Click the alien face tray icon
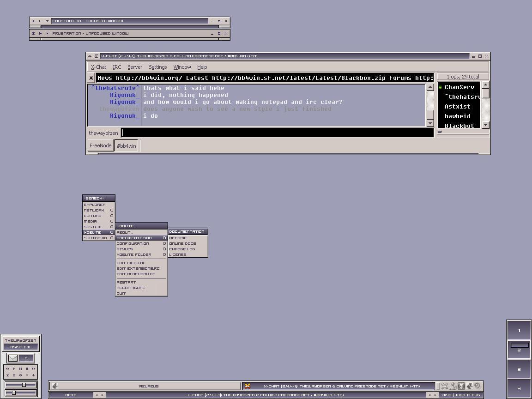This screenshot has height=399, width=532. [x=461, y=386]
